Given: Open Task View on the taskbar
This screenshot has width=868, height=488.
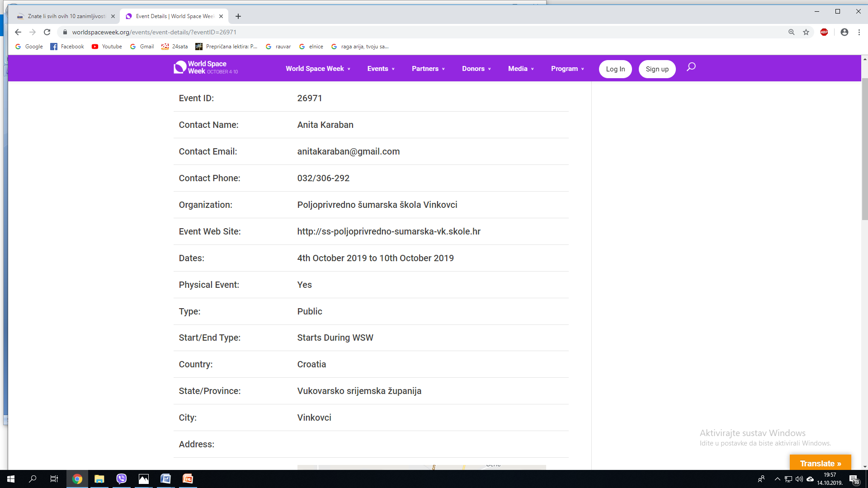Looking at the screenshot, I should pyautogui.click(x=54, y=479).
